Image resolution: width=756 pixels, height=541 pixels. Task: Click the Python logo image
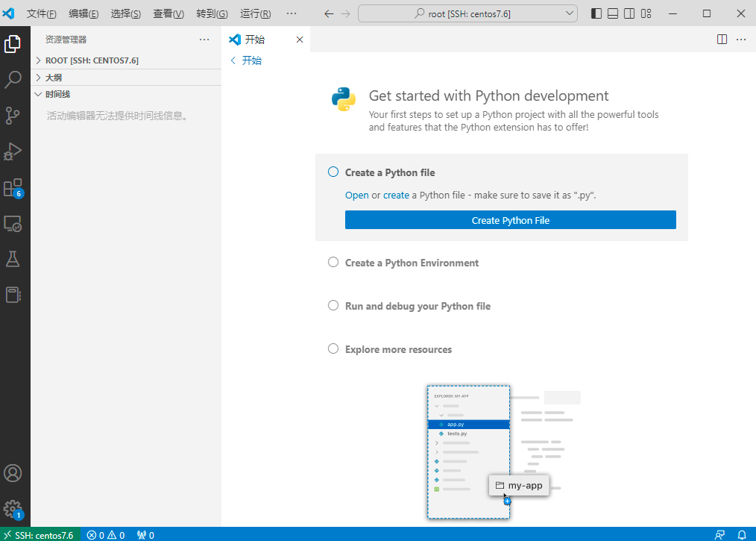pyautogui.click(x=344, y=99)
